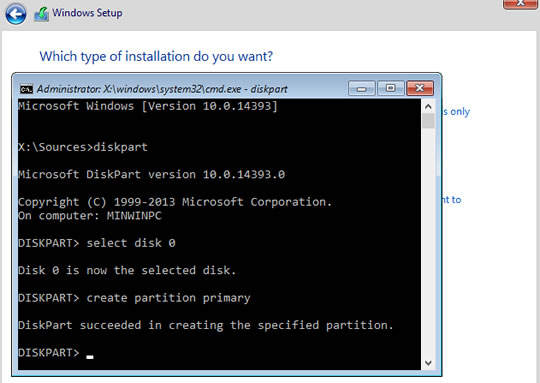This screenshot has width=540, height=383.
Task: Minimize the diskpart command window
Action: pos(362,89)
